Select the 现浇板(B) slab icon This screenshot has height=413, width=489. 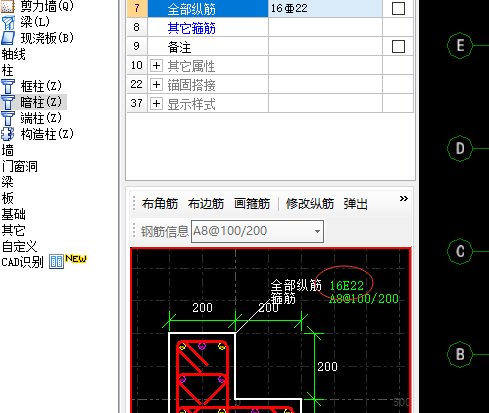8,38
